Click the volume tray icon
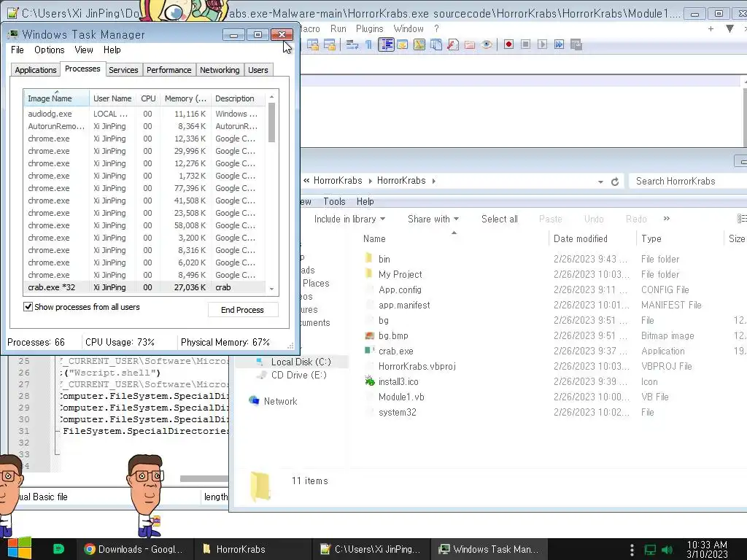Viewport: 747px width, 560px height. [x=667, y=550]
